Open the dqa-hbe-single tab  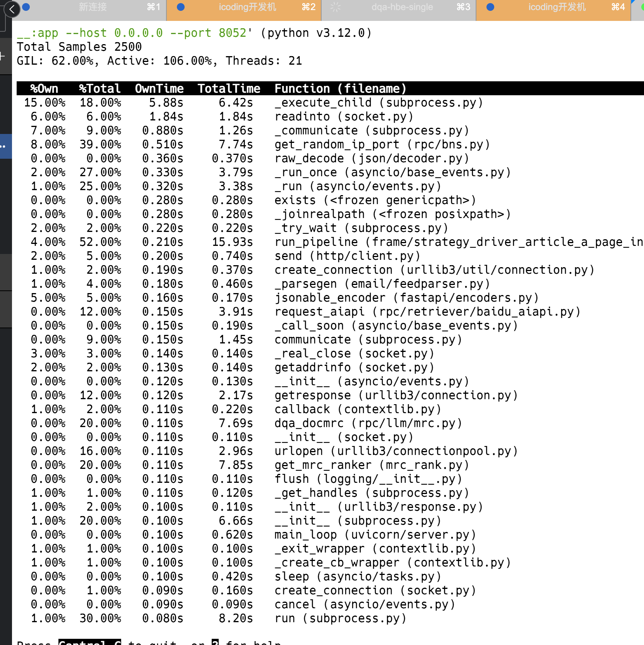(x=402, y=7)
